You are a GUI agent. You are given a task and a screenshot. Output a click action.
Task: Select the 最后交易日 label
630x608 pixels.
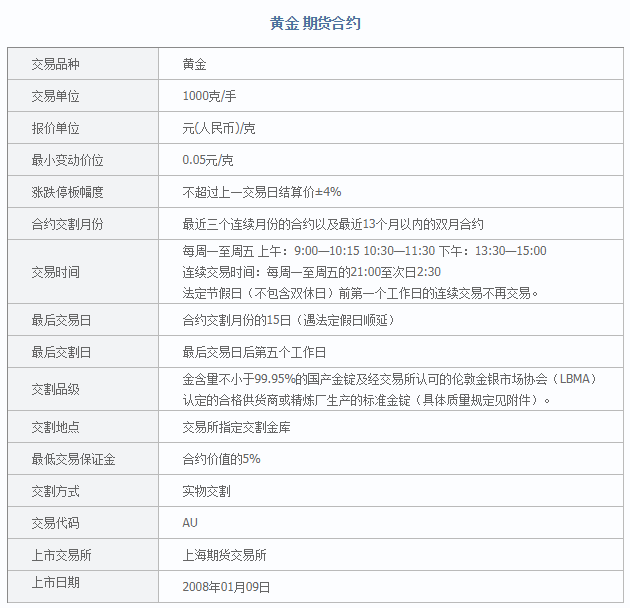61,321
